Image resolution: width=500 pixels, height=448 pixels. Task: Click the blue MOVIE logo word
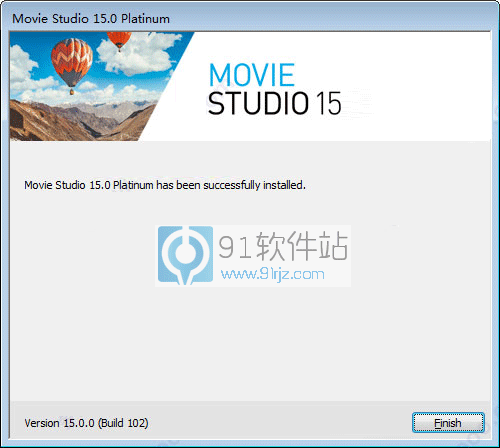coord(252,75)
